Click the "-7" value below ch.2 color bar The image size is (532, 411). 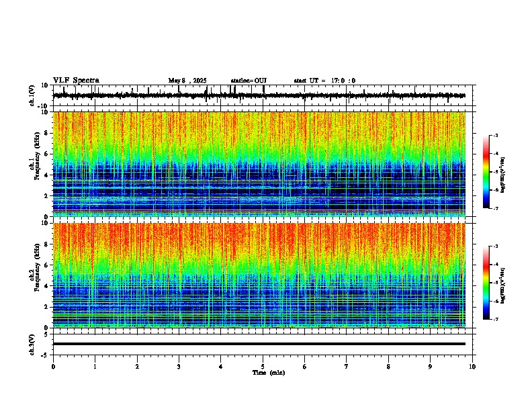coord(495,320)
